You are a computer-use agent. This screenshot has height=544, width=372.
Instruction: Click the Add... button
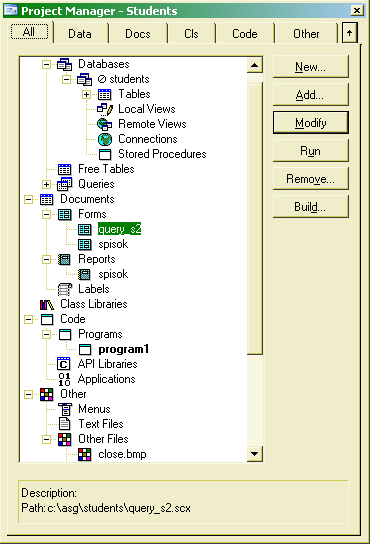[x=311, y=95]
